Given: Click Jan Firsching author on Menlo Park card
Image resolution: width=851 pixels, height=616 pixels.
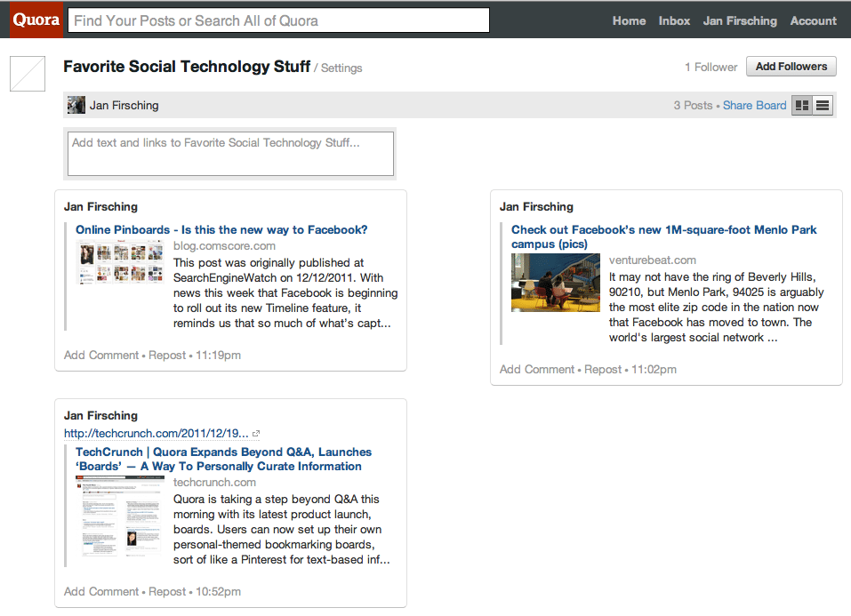Looking at the screenshot, I should [x=536, y=207].
